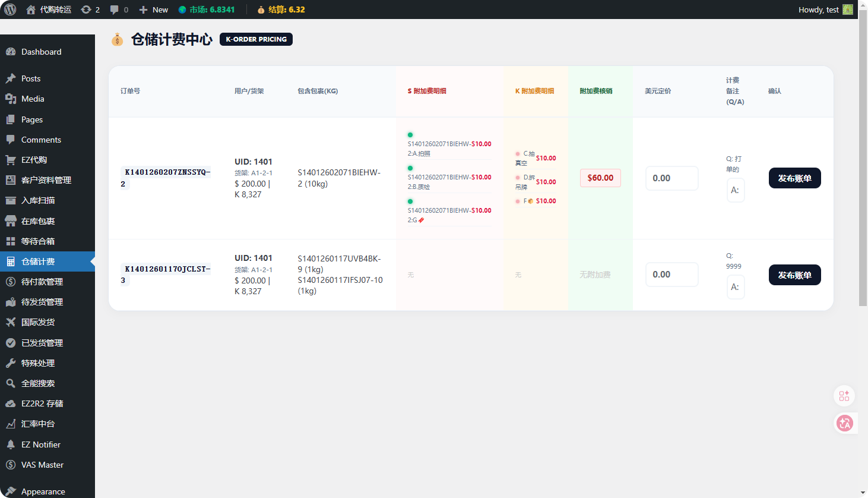This screenshot has height=498, width=868.
Task: Click the floating grid apps icon
Action: [x=844, y=396]
